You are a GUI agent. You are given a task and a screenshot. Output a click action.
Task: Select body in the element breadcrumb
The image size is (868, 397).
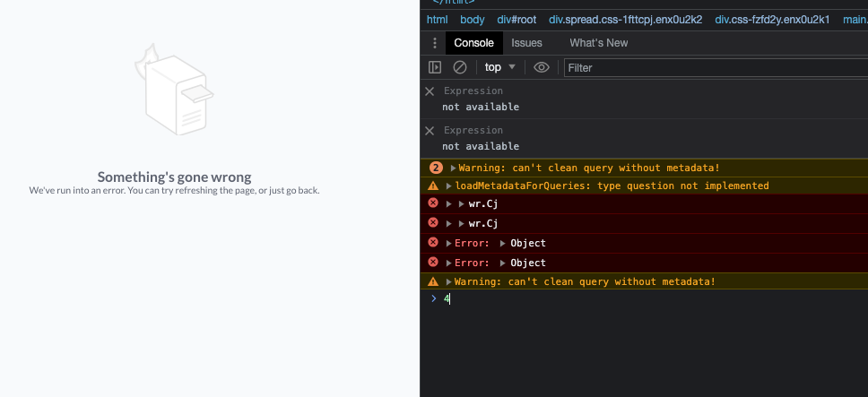473,20
